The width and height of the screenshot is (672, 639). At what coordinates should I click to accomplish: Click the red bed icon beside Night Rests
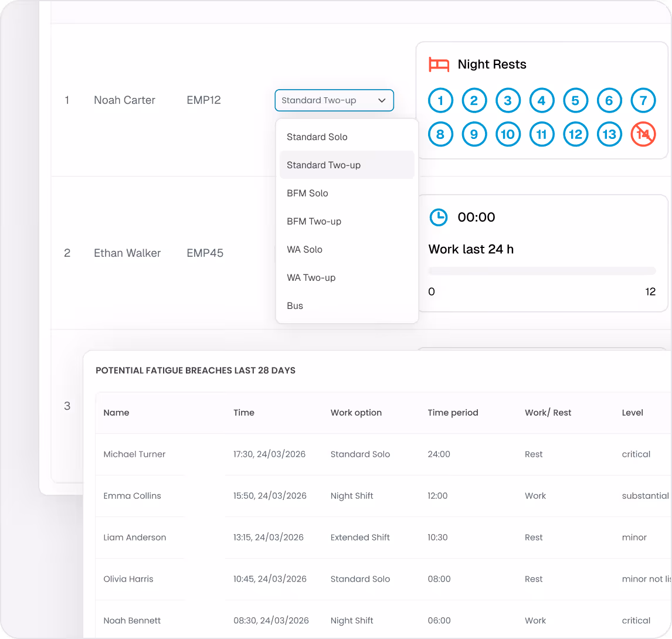(439, 64)
